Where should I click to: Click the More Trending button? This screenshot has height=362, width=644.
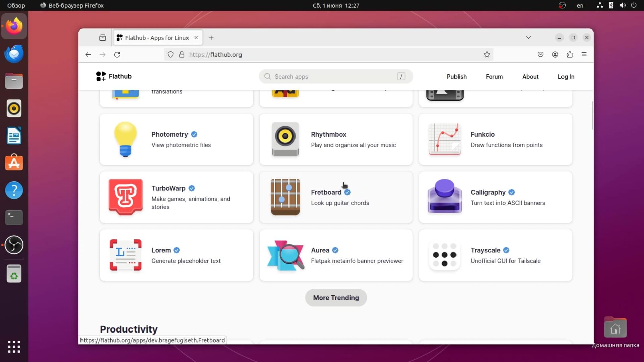(x=336, y=298)
